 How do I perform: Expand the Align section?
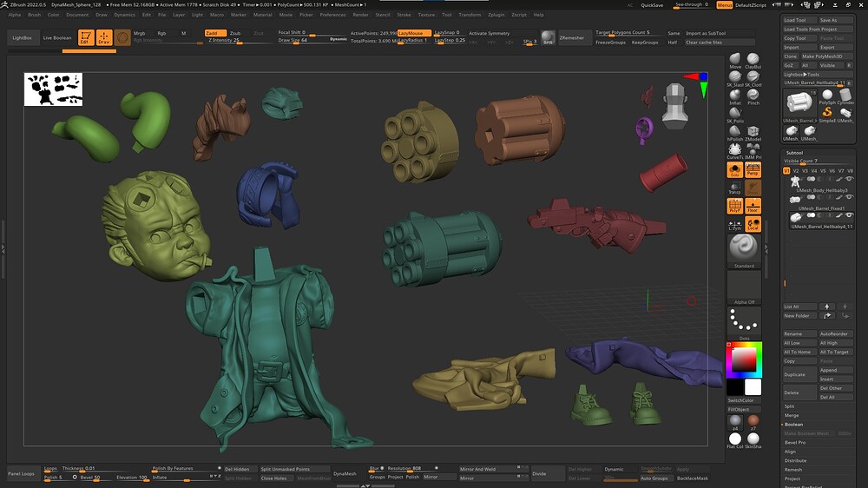[790, 452]
